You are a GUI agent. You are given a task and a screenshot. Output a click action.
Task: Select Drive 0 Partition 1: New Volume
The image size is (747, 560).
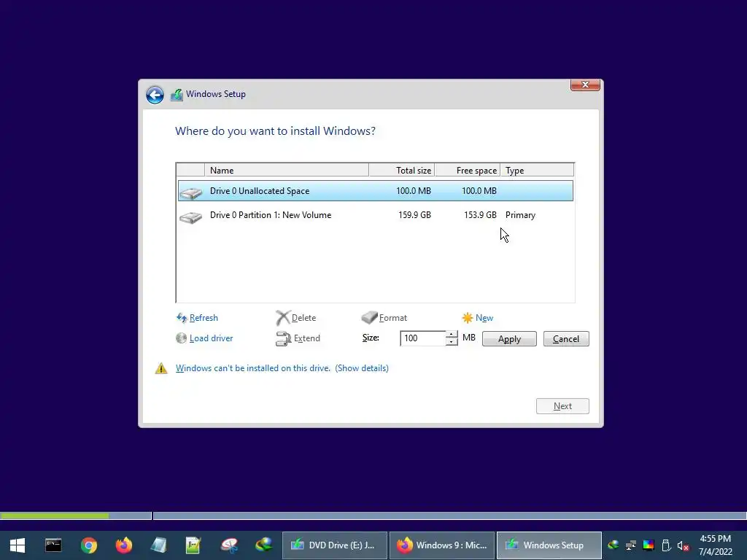tap(376, 215)
